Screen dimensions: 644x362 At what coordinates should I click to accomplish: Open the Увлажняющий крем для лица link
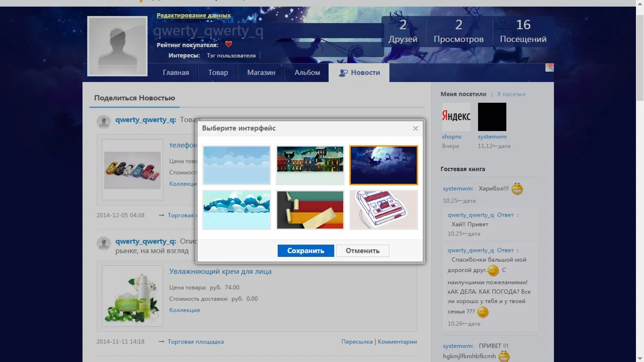[220, 271]
